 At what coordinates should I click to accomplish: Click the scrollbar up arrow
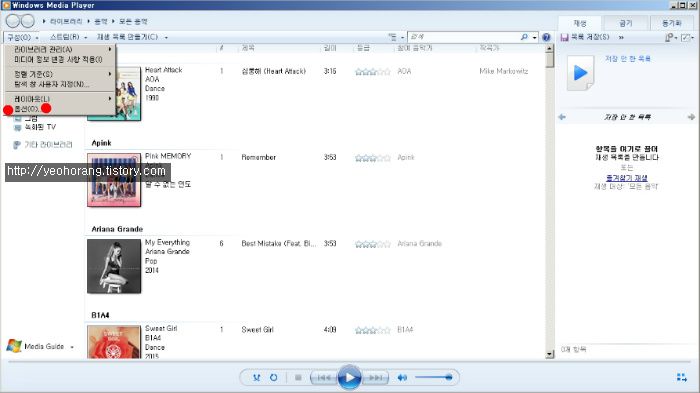pos(550,47)
